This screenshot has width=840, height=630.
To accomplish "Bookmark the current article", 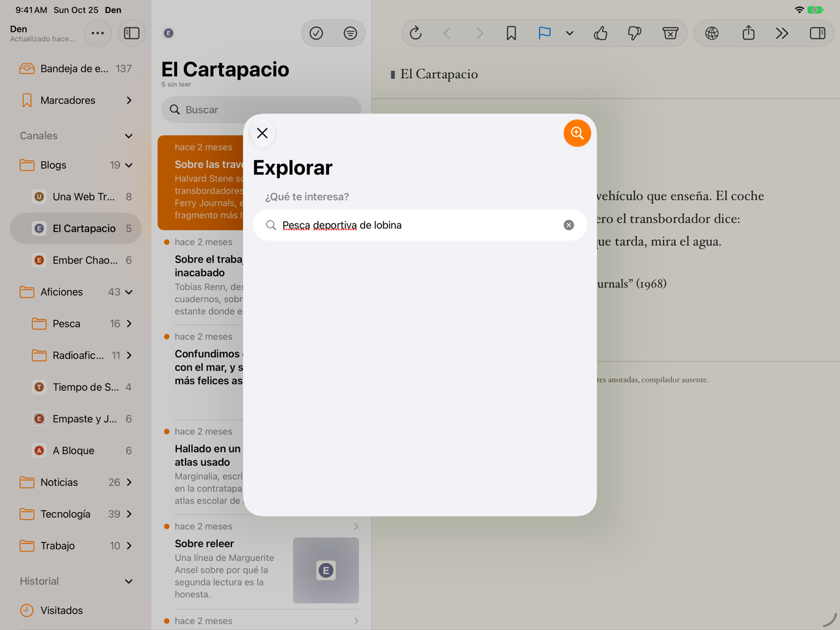I will (x=512, y=33).
